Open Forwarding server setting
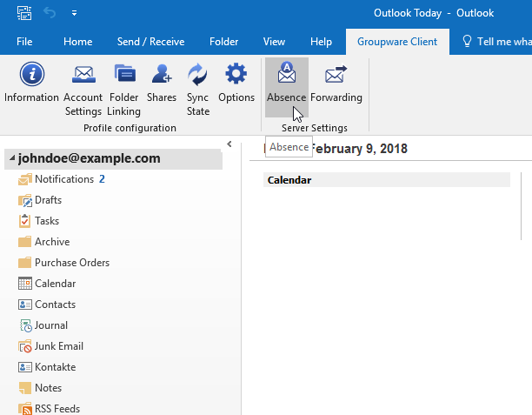This screenshot has height=415, width=532. [x=336, y=83]
